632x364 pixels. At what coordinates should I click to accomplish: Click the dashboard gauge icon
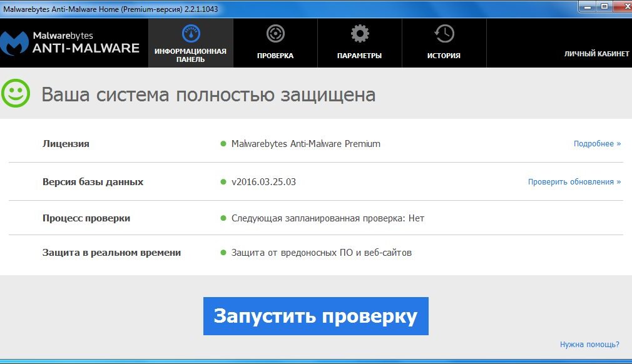click(x=191, y=34)
